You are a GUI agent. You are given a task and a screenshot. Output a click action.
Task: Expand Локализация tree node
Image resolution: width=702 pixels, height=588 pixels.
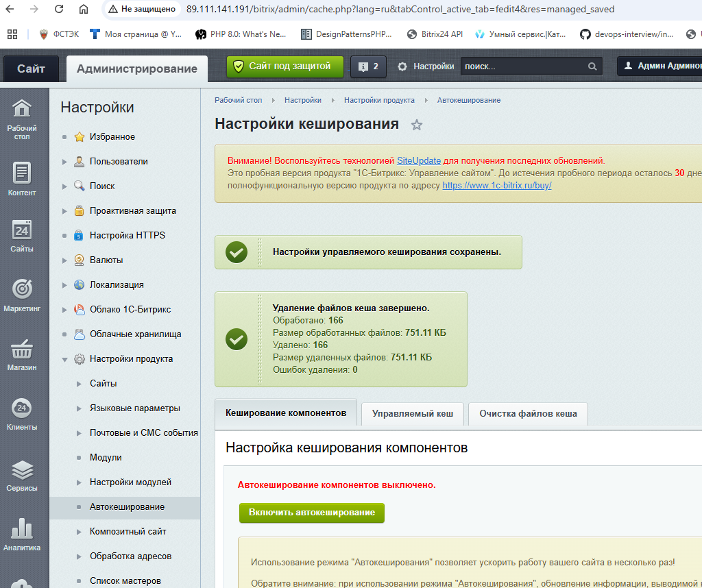coord(64,284)
